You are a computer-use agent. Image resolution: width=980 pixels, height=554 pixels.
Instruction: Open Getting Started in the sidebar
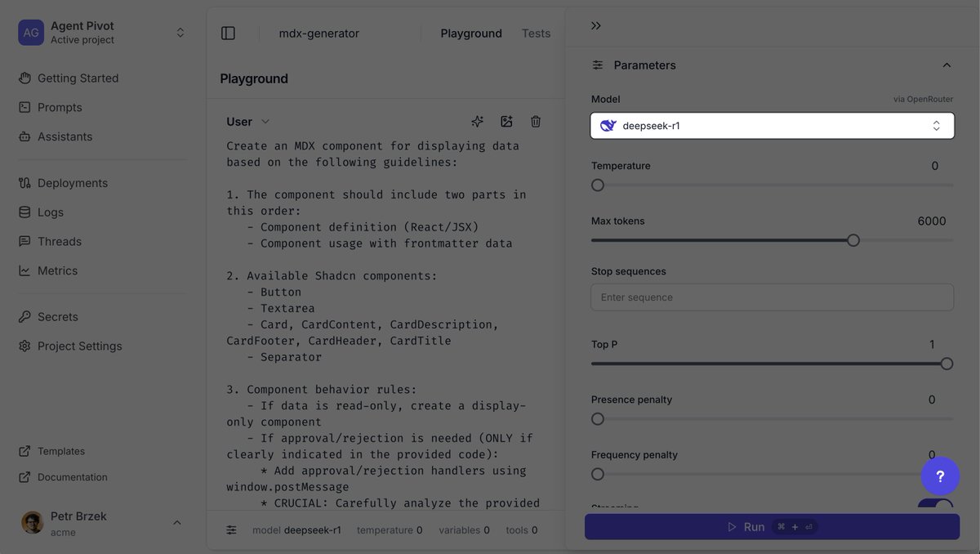click(69, 78)
